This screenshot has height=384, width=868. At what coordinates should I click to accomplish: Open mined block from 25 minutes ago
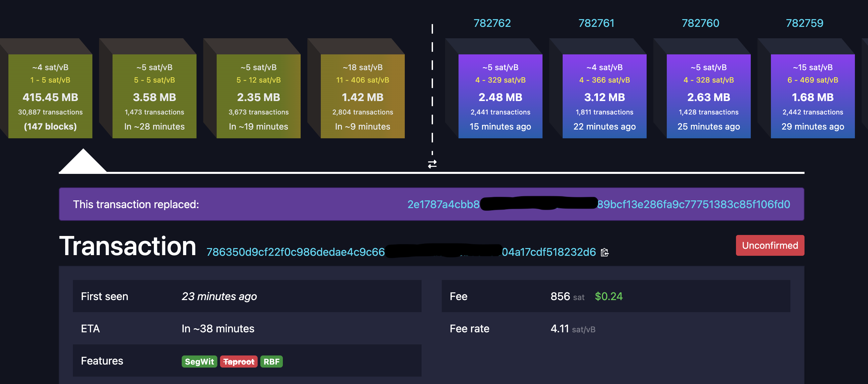click(708, 96)
